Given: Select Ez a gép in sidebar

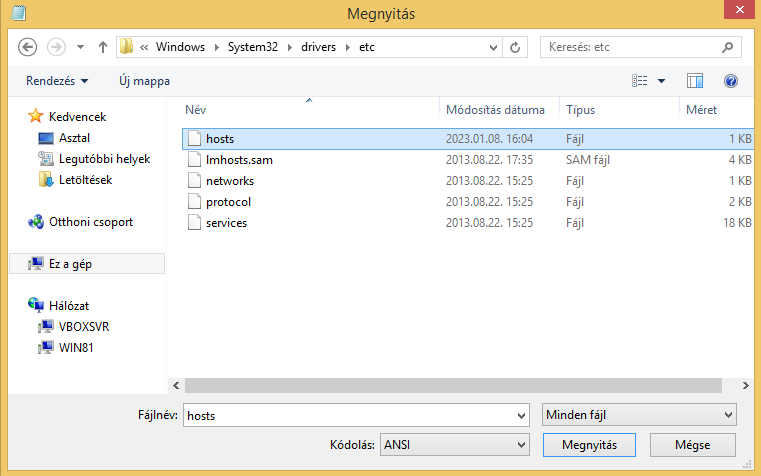Looking at the screenshot, I should tap(72, 264).
